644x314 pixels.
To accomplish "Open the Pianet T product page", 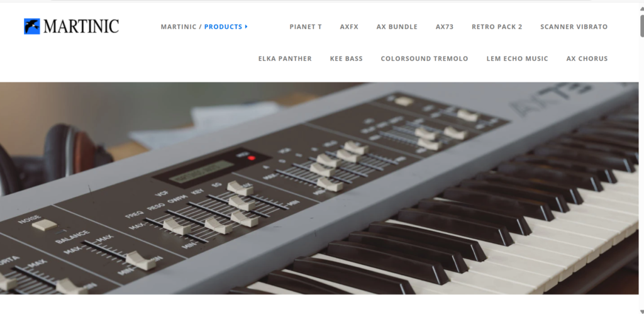I will [306, 26].
